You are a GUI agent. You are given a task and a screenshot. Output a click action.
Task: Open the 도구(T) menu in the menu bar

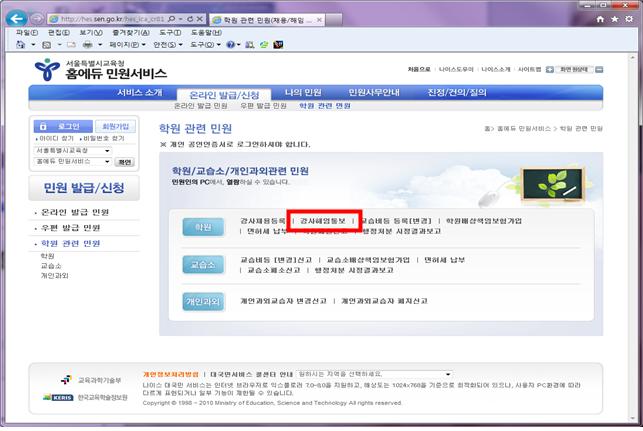click(x=170, y=32)
